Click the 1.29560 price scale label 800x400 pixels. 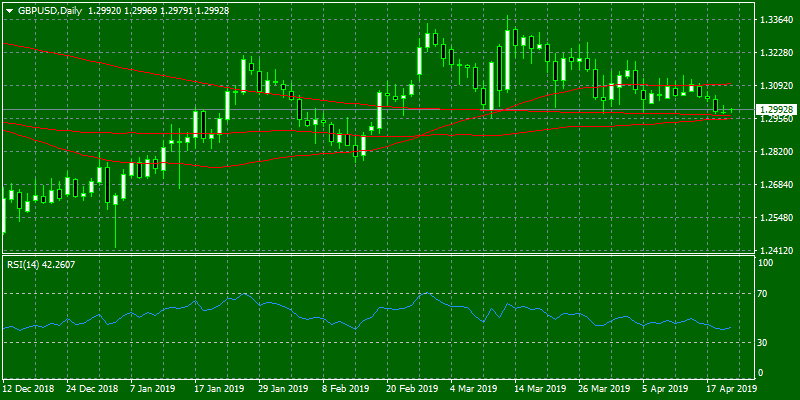pyautogui.click(x=775, y=119)
